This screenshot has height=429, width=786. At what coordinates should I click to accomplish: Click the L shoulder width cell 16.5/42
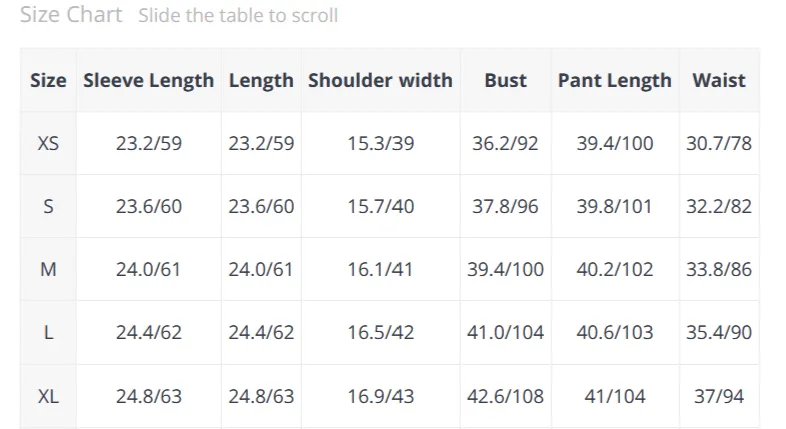coord(380,333)
